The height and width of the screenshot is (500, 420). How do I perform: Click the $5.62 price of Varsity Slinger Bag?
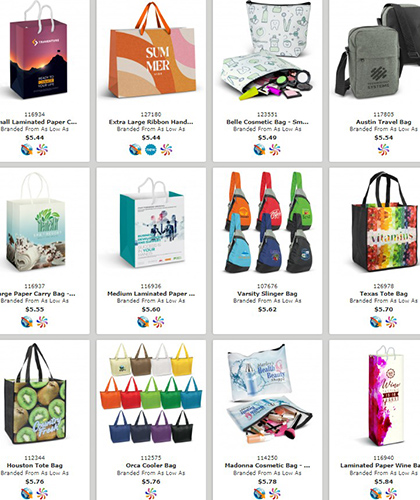(x=267, y=309)
